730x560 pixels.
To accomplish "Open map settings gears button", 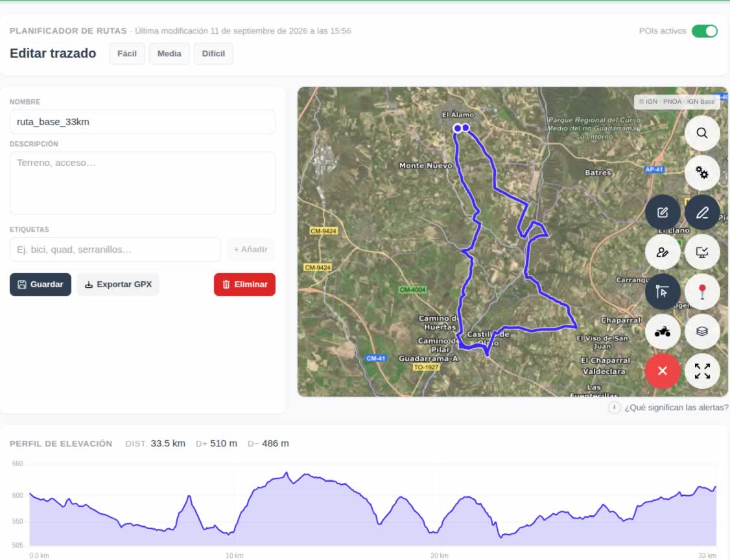I will [x=701, y=172].
